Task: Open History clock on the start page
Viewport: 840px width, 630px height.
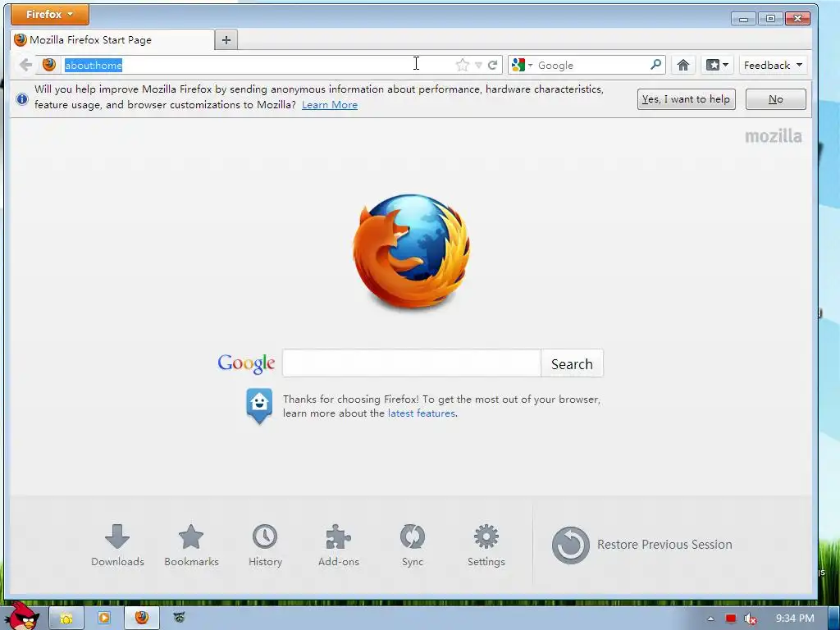Action: (x=265, y=546)
